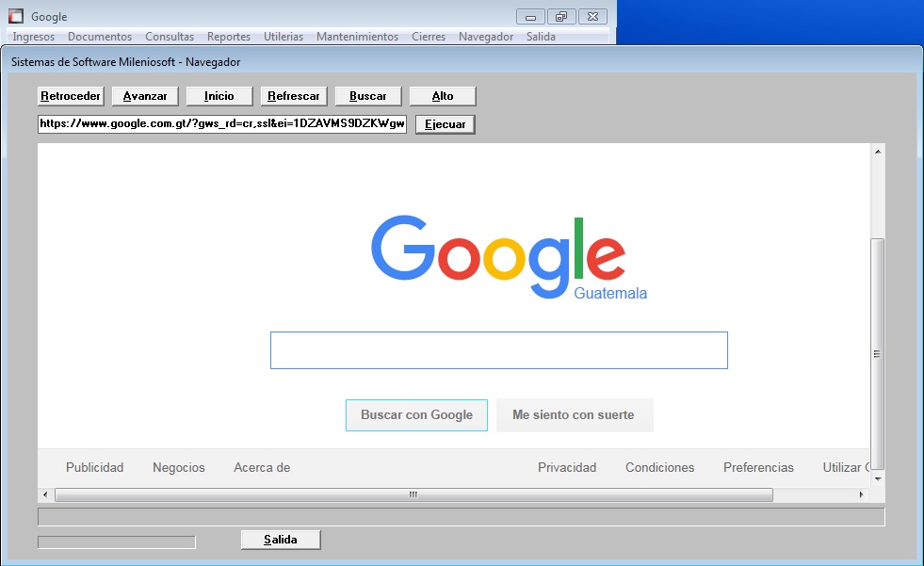Open the Ingresos menu
This screenshot has height=566, width=924.
tap(34, 37)
